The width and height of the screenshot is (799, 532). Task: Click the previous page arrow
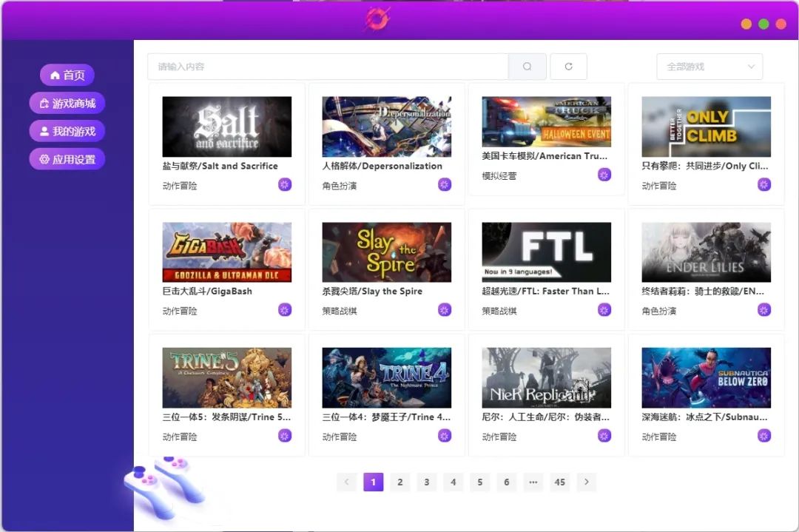tap(346, 482)
